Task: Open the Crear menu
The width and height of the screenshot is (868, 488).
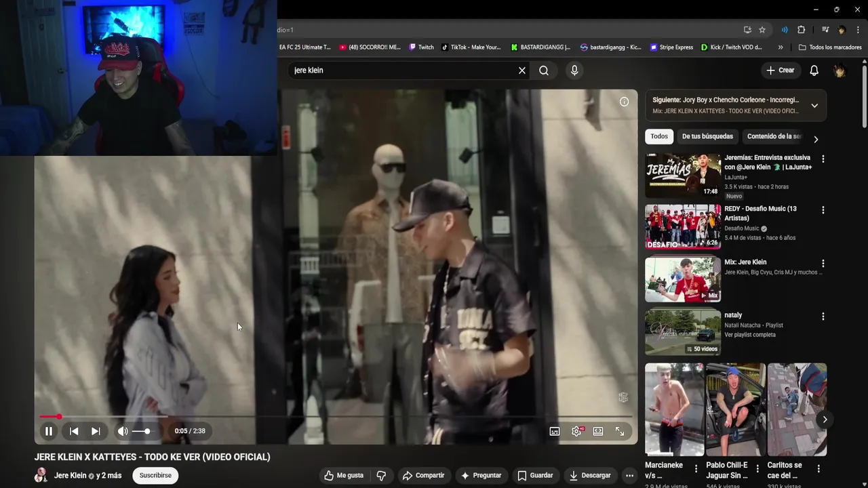Action: (780, 70)
